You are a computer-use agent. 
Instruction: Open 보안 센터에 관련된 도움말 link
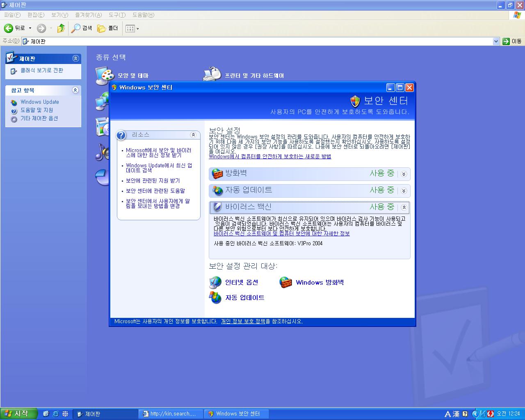tap(155, 191)
